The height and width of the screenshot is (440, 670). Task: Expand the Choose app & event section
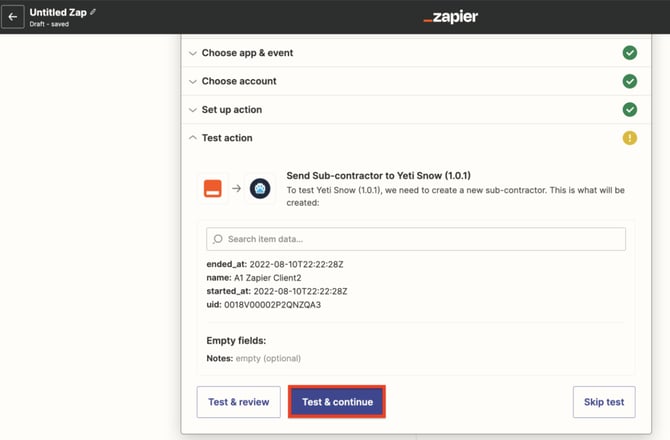(x=247, y=53)
